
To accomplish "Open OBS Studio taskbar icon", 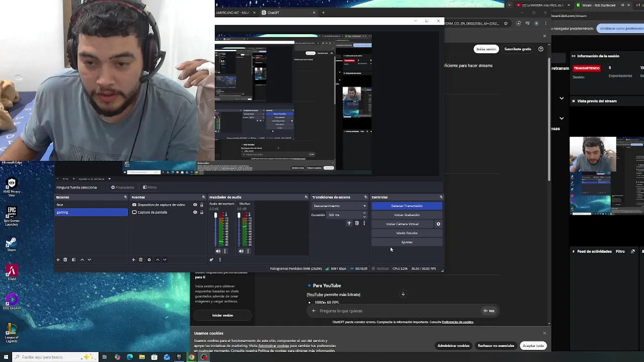I will click(204, 357).
